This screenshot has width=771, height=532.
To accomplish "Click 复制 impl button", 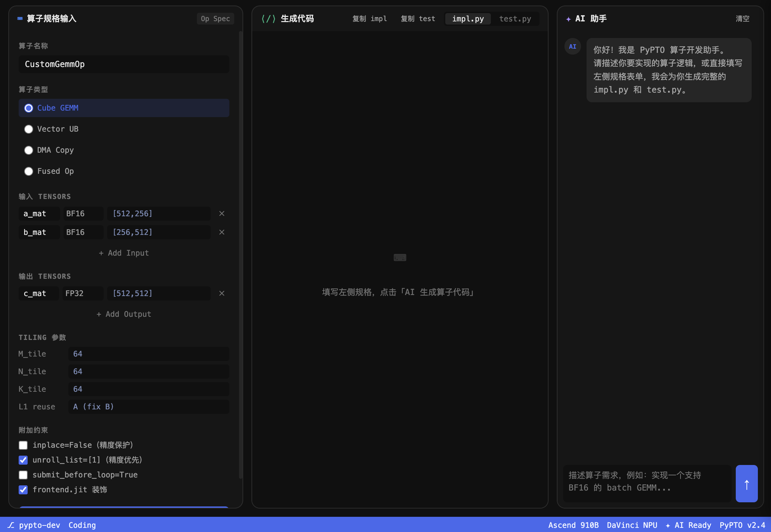I will tap(370, 19).
